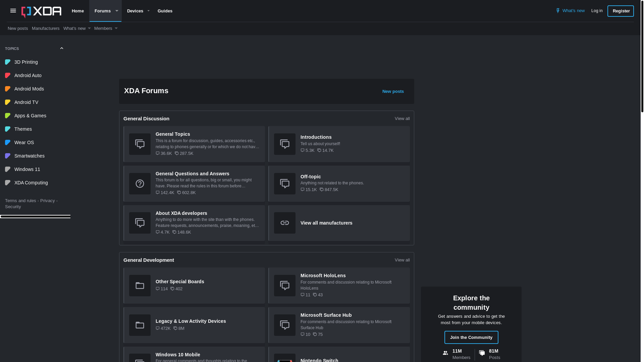This screenshot has width=644, height=362.
Task: Click Join the Community button
Action: [471, 338]
